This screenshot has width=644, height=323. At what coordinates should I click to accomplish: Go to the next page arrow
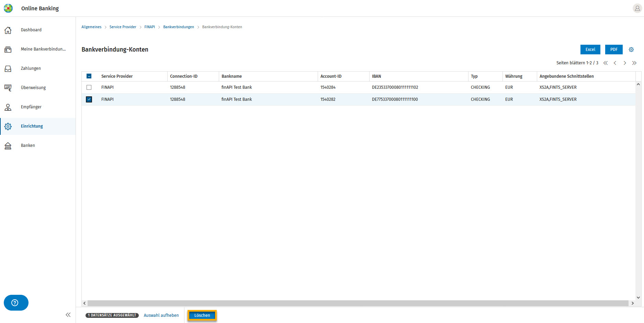tap(625, 63)
